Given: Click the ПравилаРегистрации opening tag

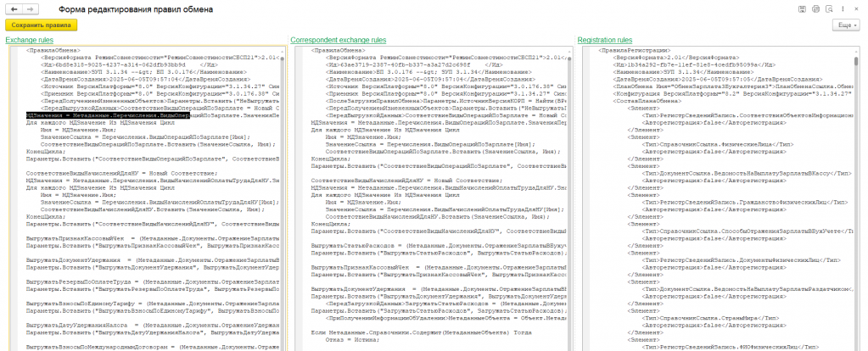Looking at the screenshot, I should [635, 50].
